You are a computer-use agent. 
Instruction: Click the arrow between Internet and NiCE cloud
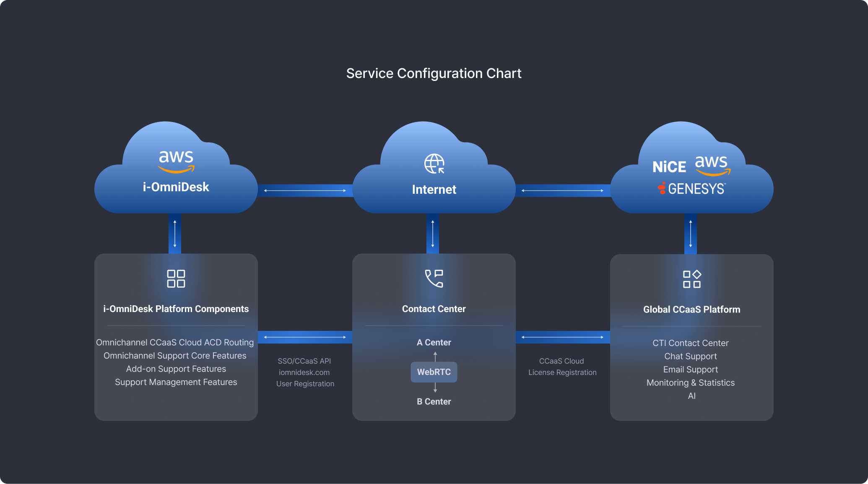tap(563, 190)
